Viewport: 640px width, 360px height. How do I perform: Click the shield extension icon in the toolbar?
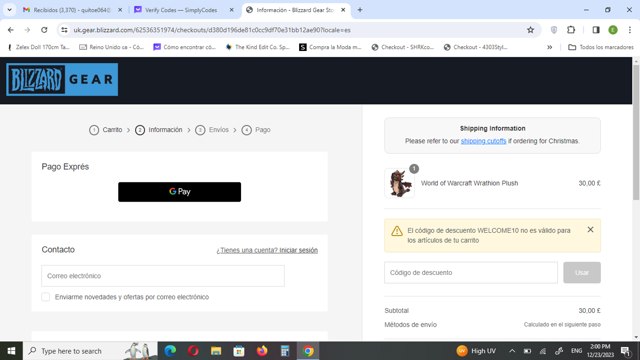(554, 30)
